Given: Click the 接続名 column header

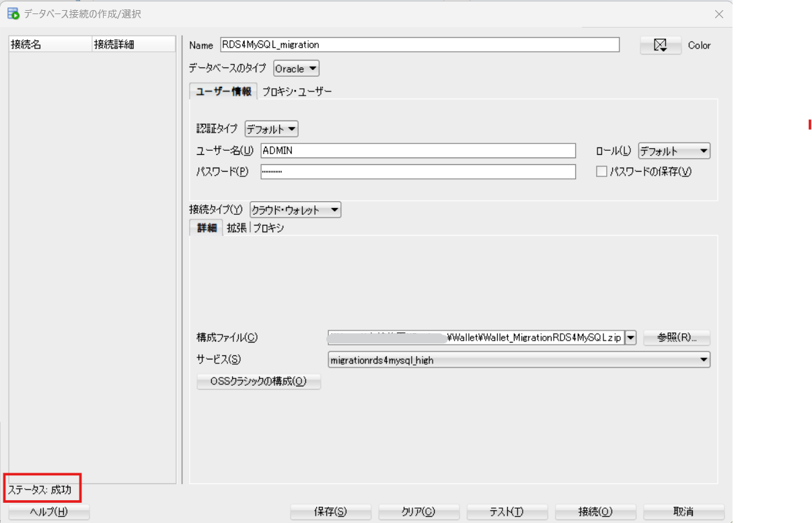Looking at the screenshot, I should [50, 44].
